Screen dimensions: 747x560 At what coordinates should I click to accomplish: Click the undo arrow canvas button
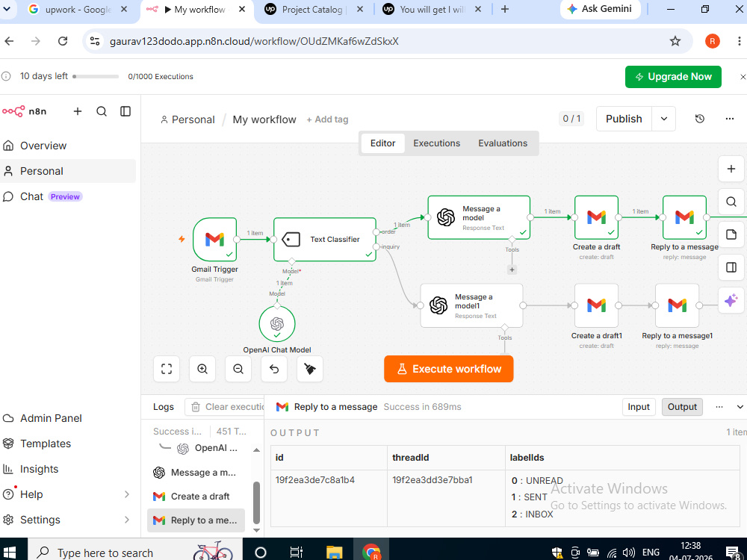(274, 369)
